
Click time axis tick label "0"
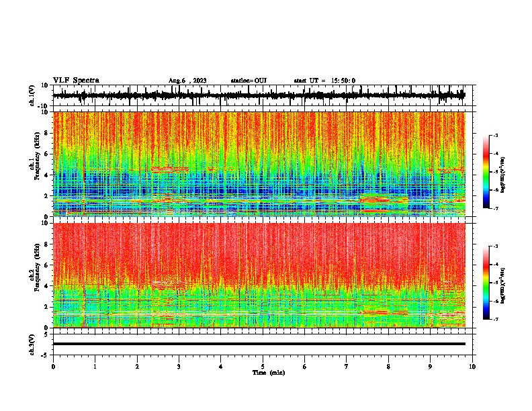point(53,367)
